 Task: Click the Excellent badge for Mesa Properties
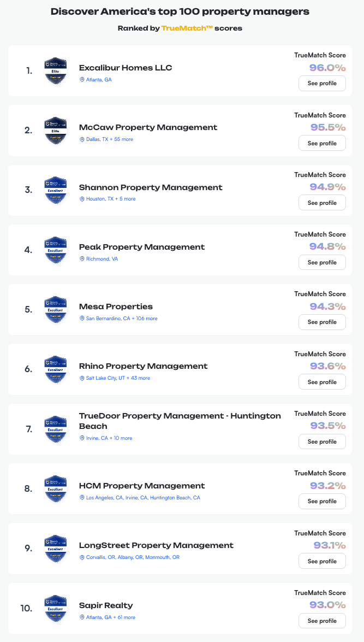coord(55,309)
